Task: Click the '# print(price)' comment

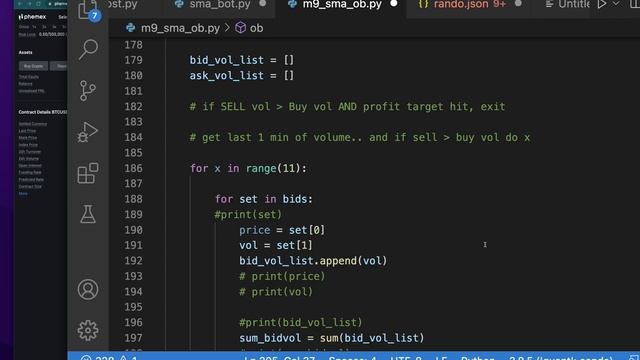Action: click(x=282, y=276)
